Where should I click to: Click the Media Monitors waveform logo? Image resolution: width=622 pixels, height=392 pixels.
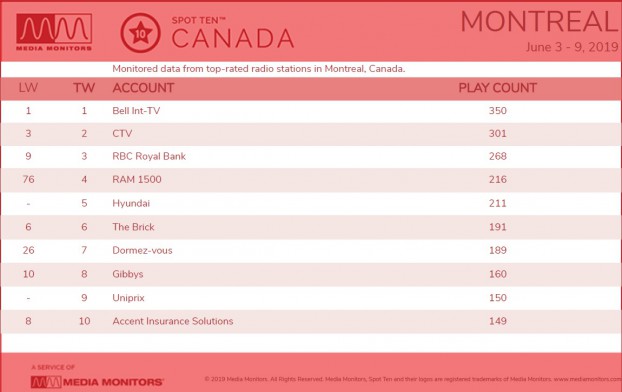click(54, 32)
